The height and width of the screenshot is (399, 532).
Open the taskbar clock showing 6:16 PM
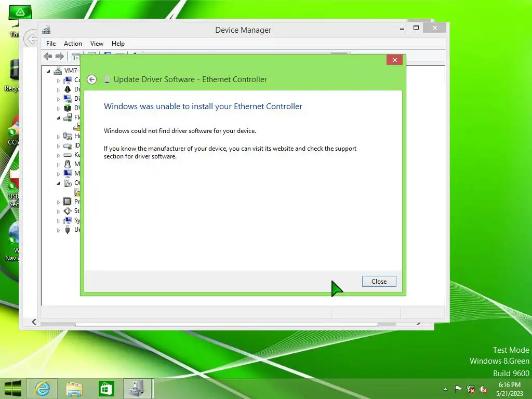[510, 389]
